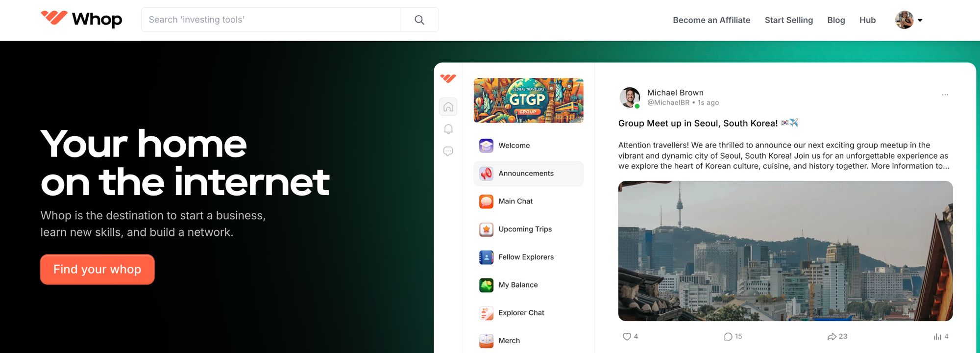Viewport: 980px width, 353px height.
Task: Open the Start Selling link
Action: click(789, 20)
